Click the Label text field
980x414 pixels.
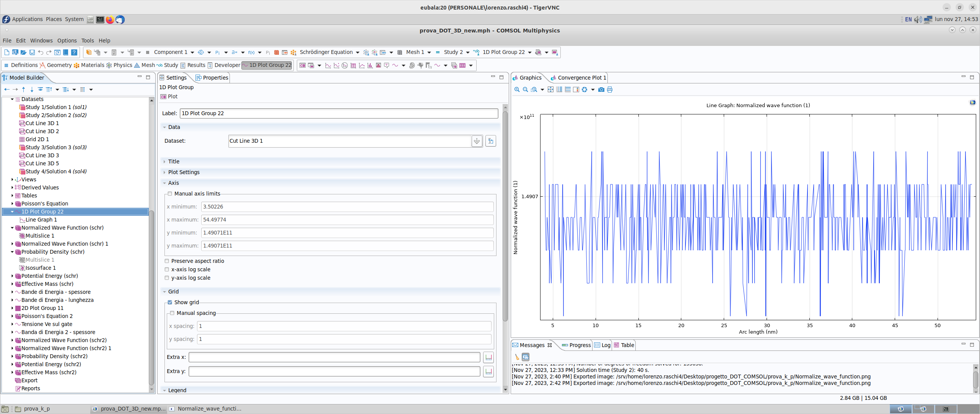(339, 113)
